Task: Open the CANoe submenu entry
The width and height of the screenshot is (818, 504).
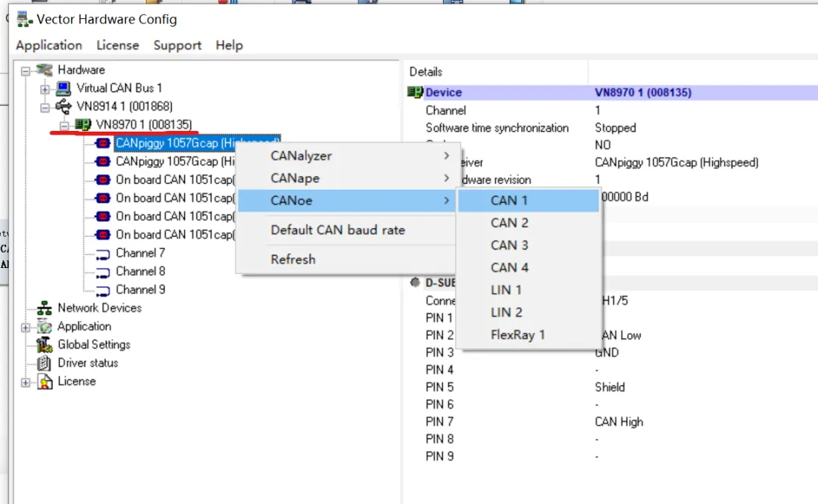Action: coord(346,201)
